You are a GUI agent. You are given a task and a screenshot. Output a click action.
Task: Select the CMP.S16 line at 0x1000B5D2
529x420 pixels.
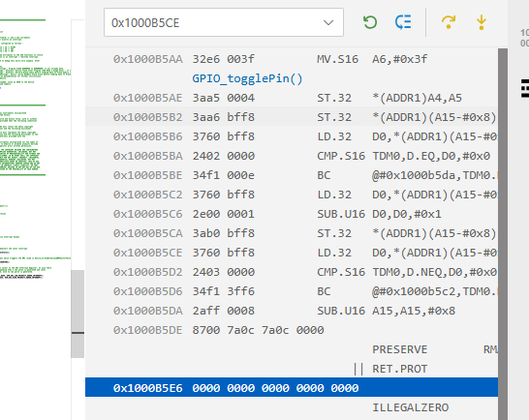pos(292,272)
